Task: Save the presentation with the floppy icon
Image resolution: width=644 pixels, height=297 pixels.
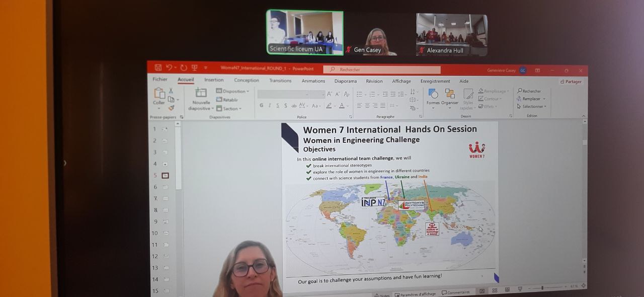Action: [158, 67]
